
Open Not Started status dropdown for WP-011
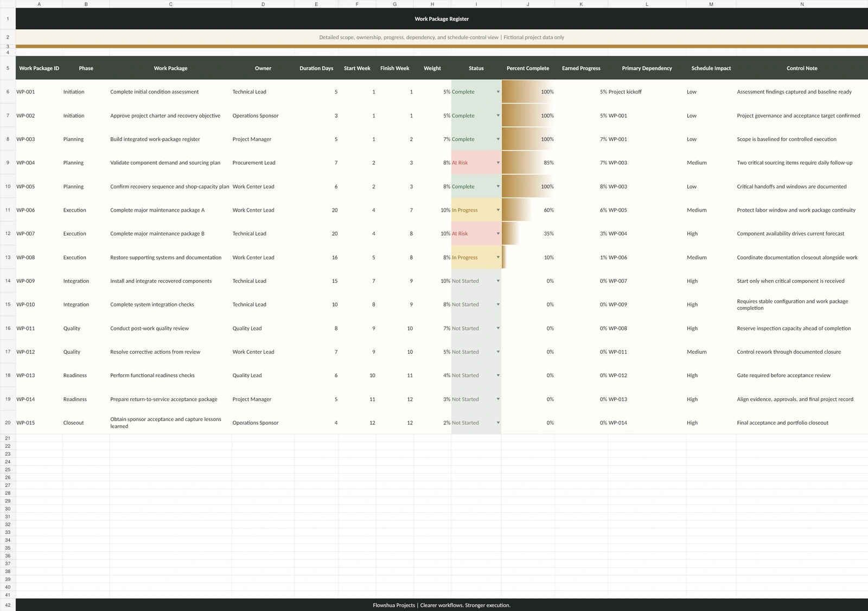click(x=498, y=328)
